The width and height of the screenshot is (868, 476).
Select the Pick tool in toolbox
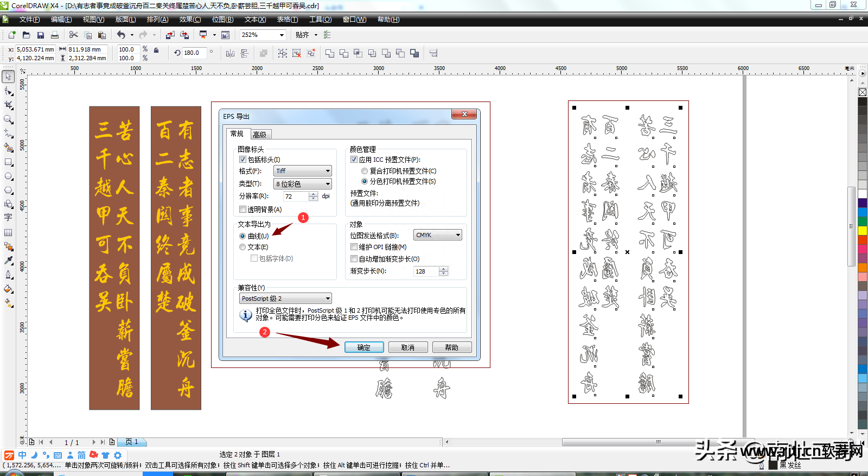click(8, 77)
